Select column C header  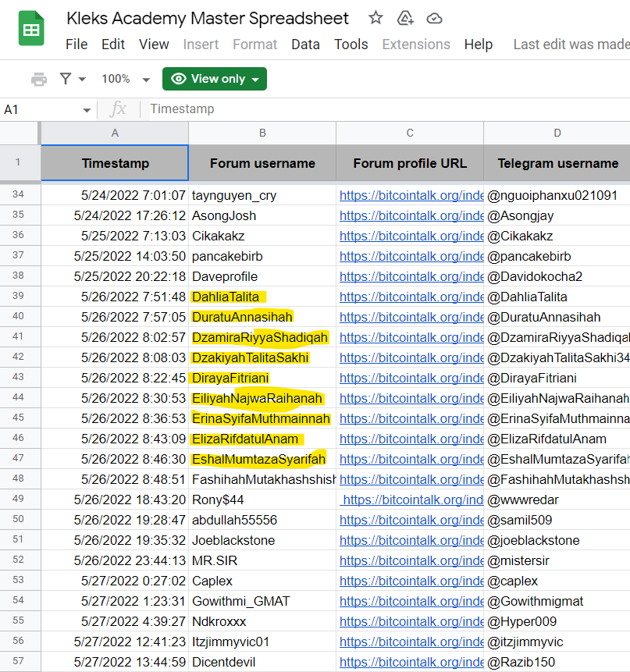[x=410, y=133]
